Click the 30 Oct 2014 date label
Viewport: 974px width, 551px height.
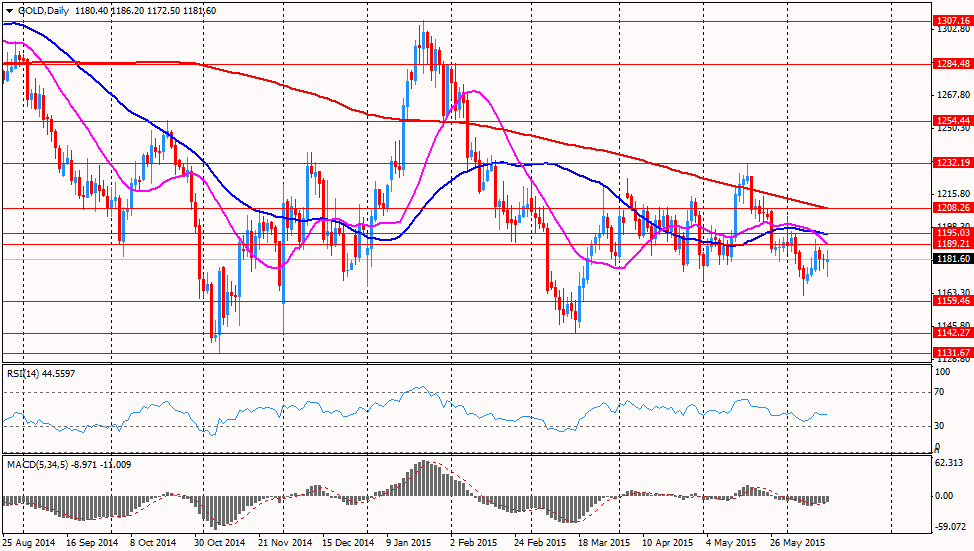click(219, 542)
